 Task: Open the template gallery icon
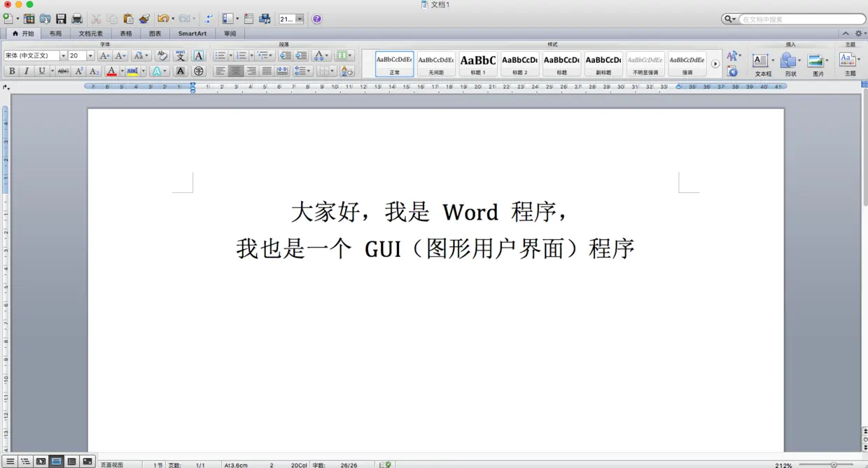point(29,19)
